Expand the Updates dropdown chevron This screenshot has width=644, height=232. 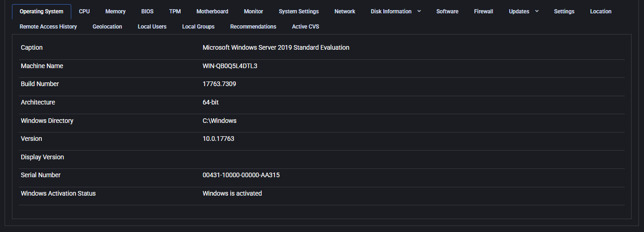(x=537, y=11)
